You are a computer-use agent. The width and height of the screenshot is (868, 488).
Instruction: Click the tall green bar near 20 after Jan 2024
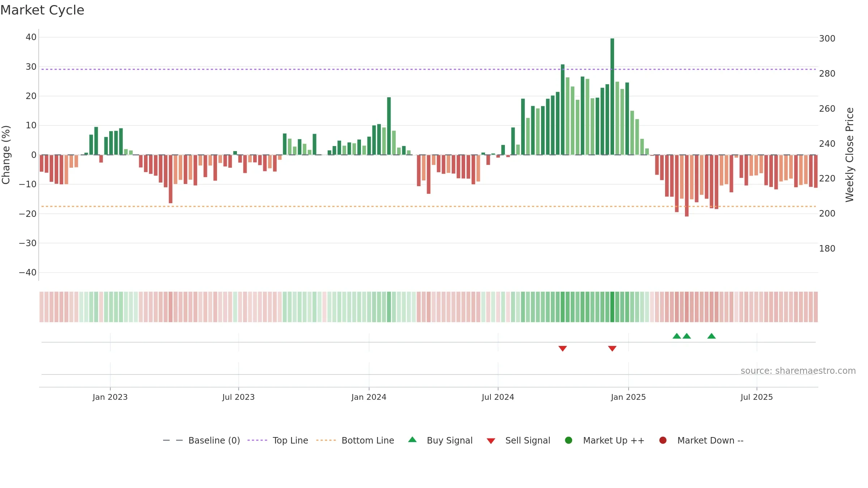point(389,126)
